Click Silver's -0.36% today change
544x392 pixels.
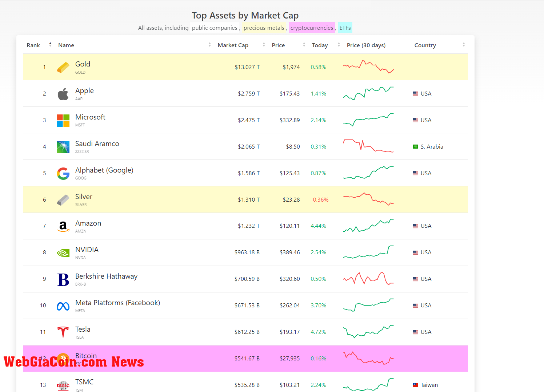[x=320, y=199]
